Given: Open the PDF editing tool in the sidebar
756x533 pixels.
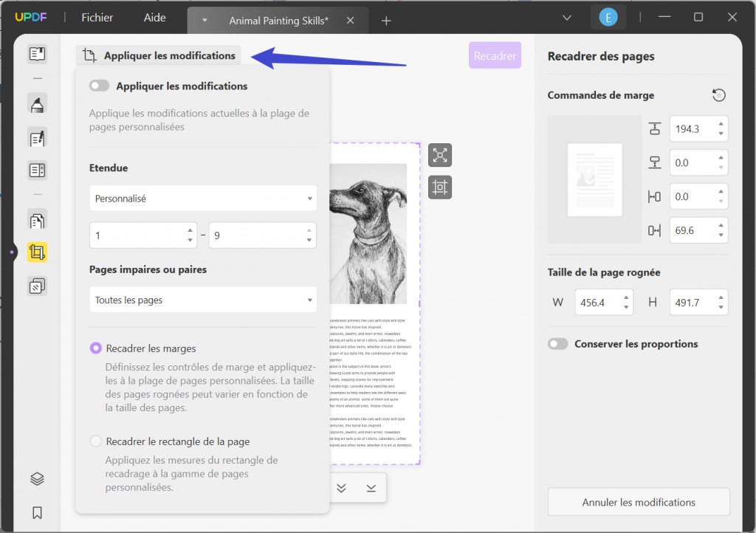Looking at the screenshot, I should [x=37, y=137].
